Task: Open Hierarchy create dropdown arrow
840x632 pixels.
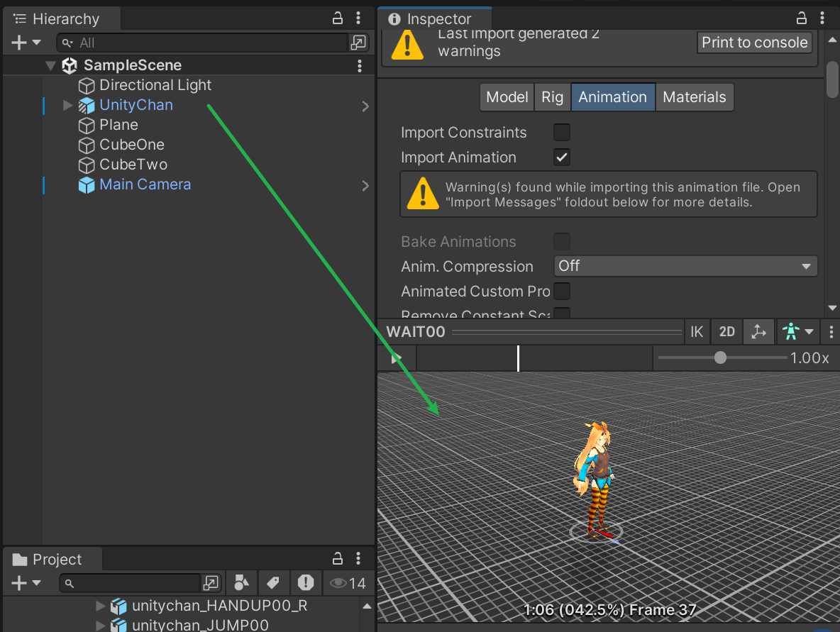Action: 36,43
